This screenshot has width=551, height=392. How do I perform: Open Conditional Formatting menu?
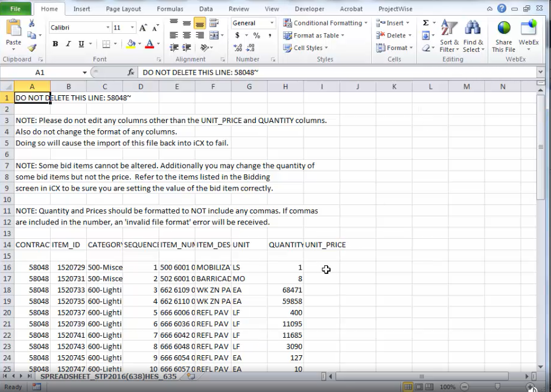(x=325, y=23)
